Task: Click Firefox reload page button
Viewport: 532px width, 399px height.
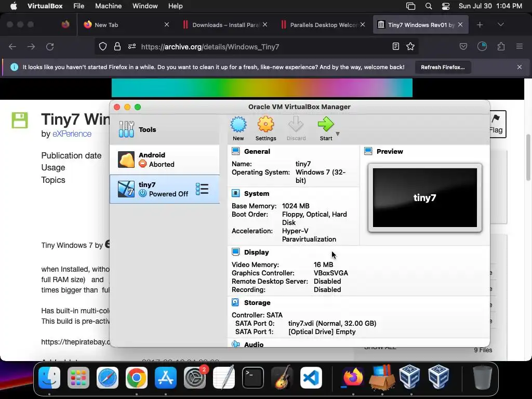Action: coord(50,46)
